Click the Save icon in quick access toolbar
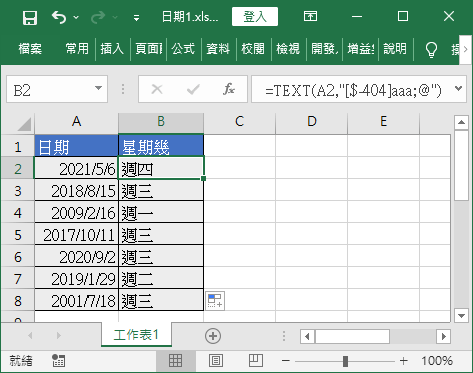Screen dimensions: 473x373 pos(30,17)
